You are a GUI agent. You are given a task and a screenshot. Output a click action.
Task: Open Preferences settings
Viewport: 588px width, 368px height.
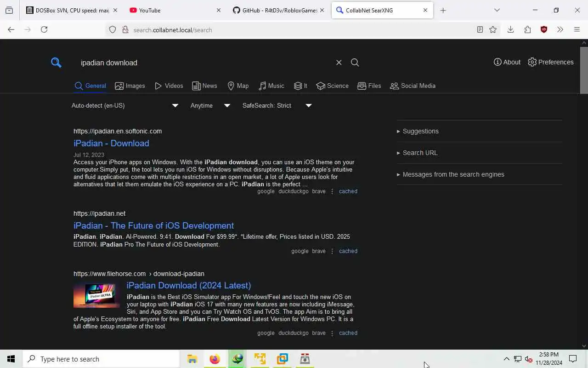[551, 62]
